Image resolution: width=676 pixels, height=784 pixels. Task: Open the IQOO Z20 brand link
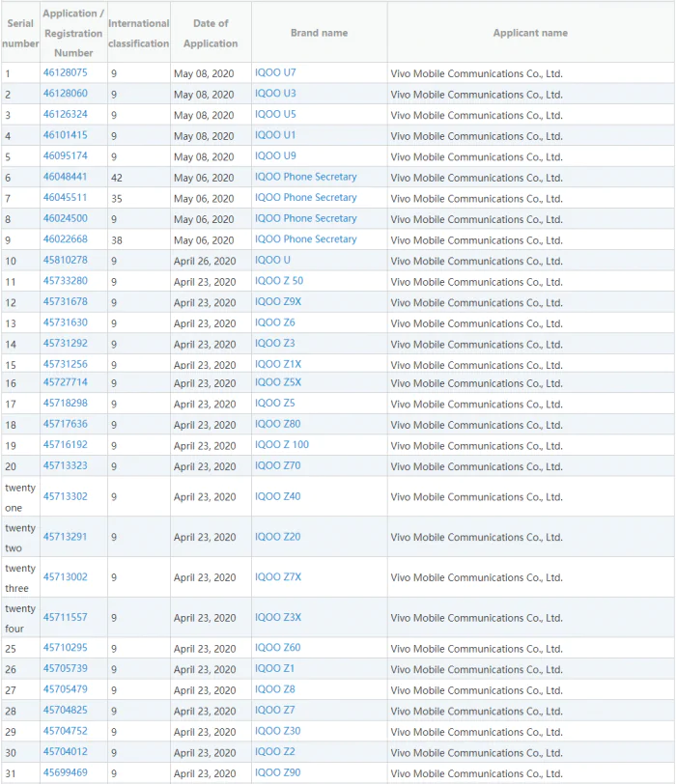coord(278,537)
